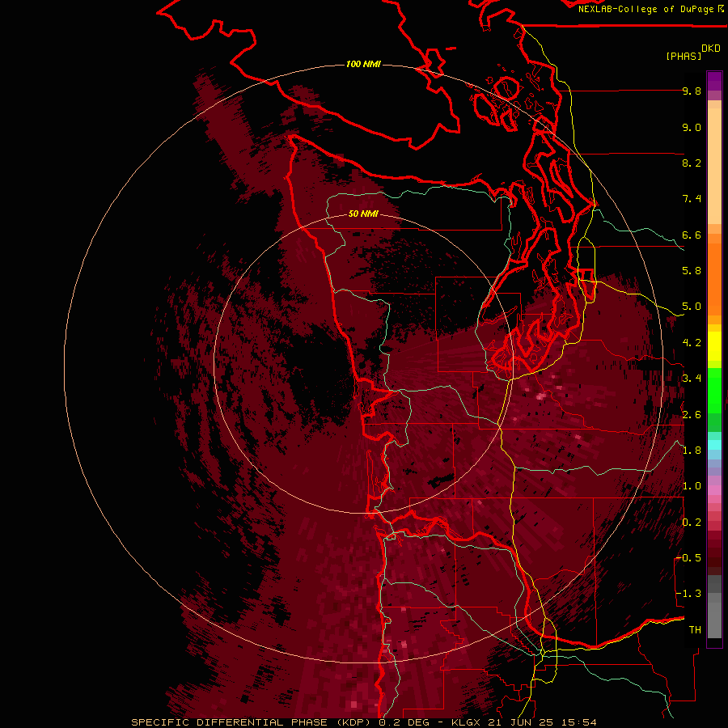The image size is (728, 728).
Task: Click the 5.0 value on the color scale
Action: tap(692, 307)
